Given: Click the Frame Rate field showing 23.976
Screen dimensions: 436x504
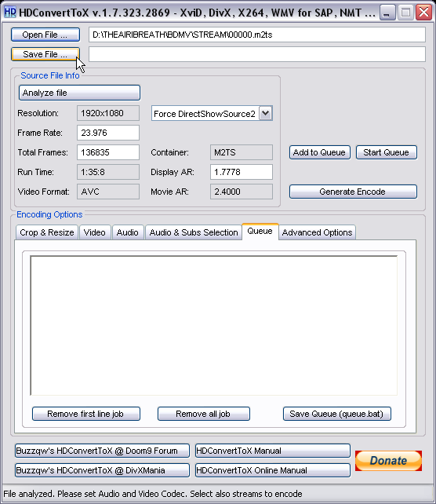Looking at the screenshot, I should click(x=108, y=133).
